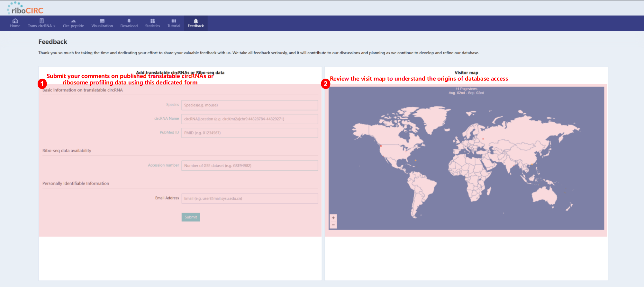Select the PubMed ID text box

click(x=249, y=133)
